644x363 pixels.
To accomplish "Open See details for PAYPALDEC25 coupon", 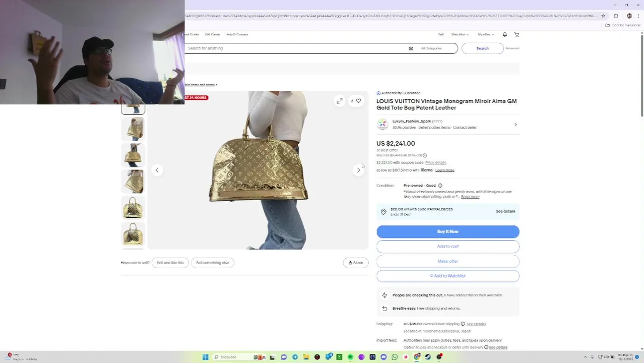I will pyautogui.click(x=505, y=211).
